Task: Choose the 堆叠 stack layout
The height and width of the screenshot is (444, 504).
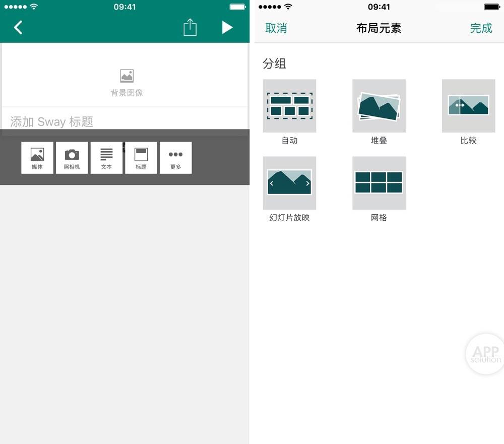Action: tap(379, 112)
